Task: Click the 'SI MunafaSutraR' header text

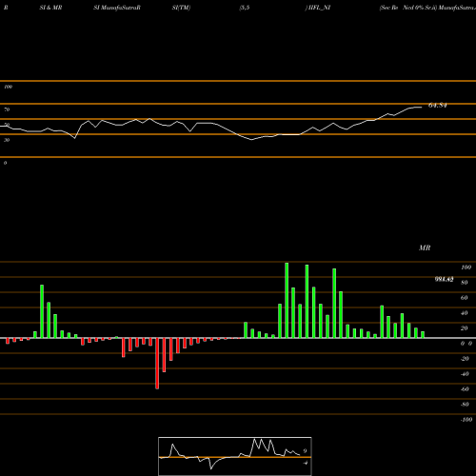Action: (x=117, y=8)
